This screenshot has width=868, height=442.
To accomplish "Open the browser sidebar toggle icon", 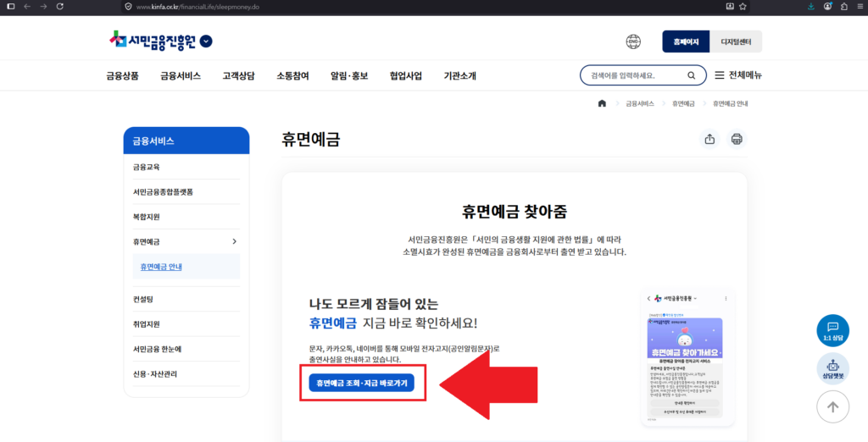I will (10, 6).
